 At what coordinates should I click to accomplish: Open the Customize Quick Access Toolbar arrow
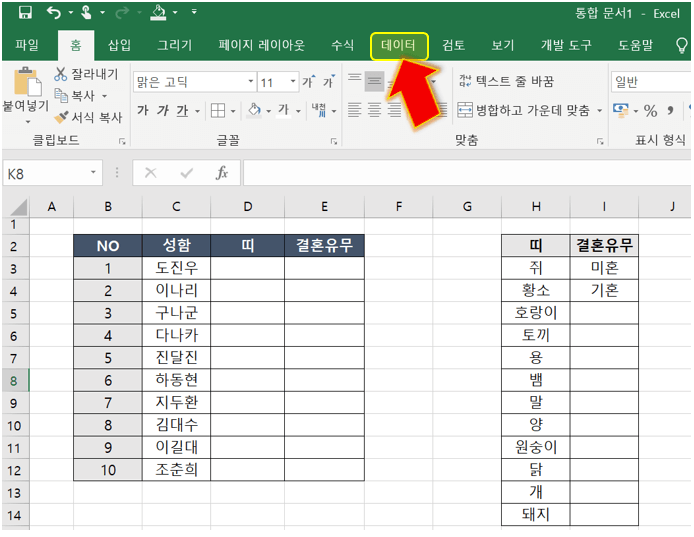tap(194, 12)
